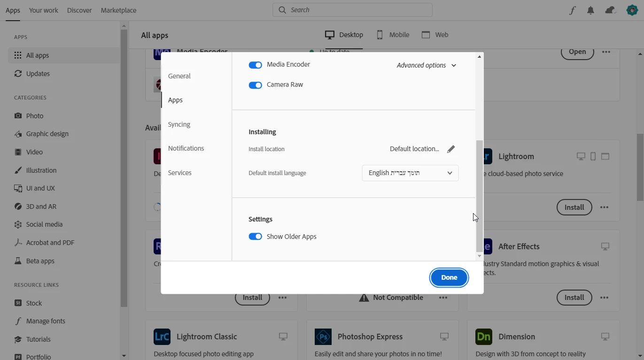Screen dimensions: 644x360
Task: Switch to the Web apps tab
Action: (435, 35)
